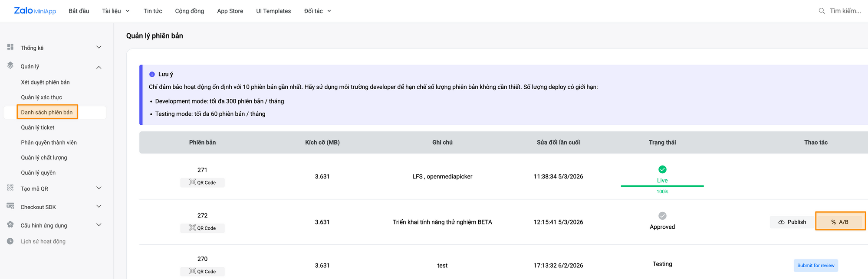Click the Live 100% progress bar
This screenshot has width=868, height=279.
click(x=662, y=186)
